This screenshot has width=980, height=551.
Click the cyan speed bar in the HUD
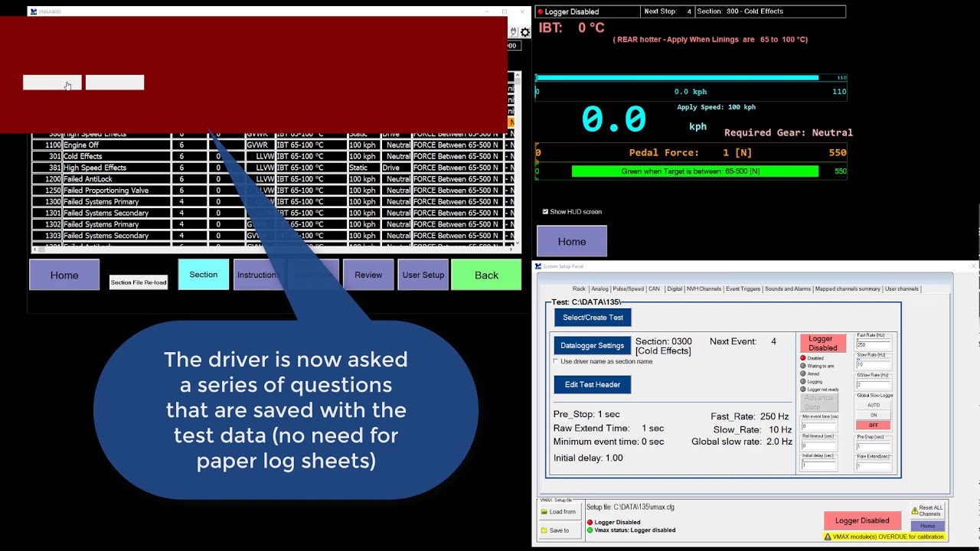[x=677, y=78]
